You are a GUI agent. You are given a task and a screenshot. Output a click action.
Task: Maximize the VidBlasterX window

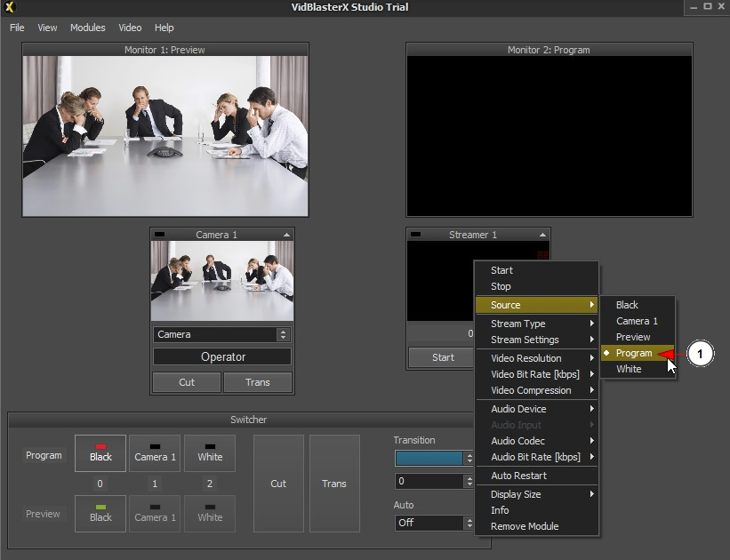point(708,6)
